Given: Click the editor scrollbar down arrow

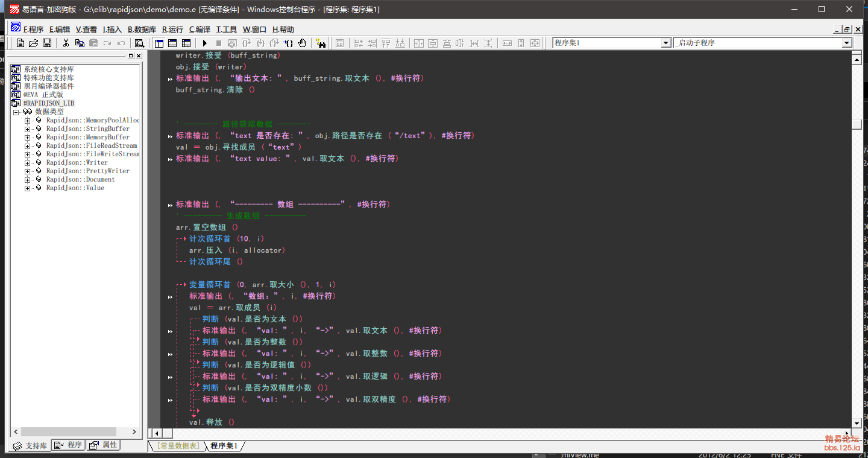Looking at the screenshot, I should tap(856, 424).
